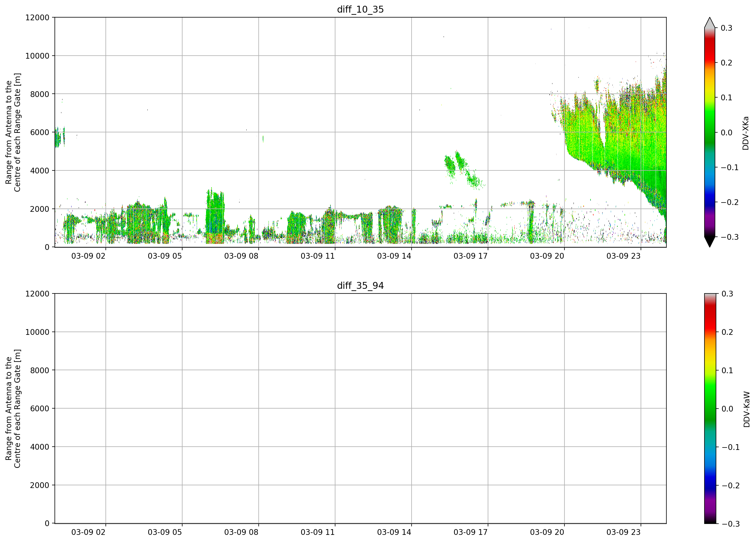Viewport: 756px width, 542px height.
Task: Click the diff_10_35 plot title
Action: coord(360,9)
